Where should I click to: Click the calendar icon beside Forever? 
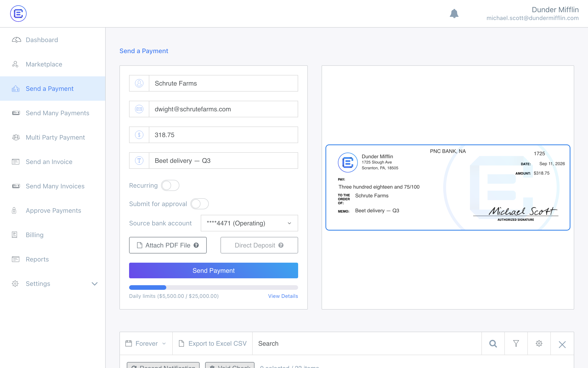click(x=129, y=343)
